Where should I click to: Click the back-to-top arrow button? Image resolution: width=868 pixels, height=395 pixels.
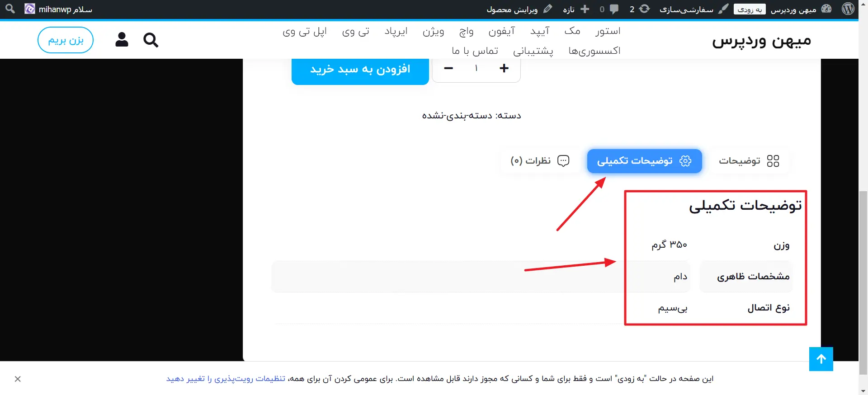pos(821,359)
